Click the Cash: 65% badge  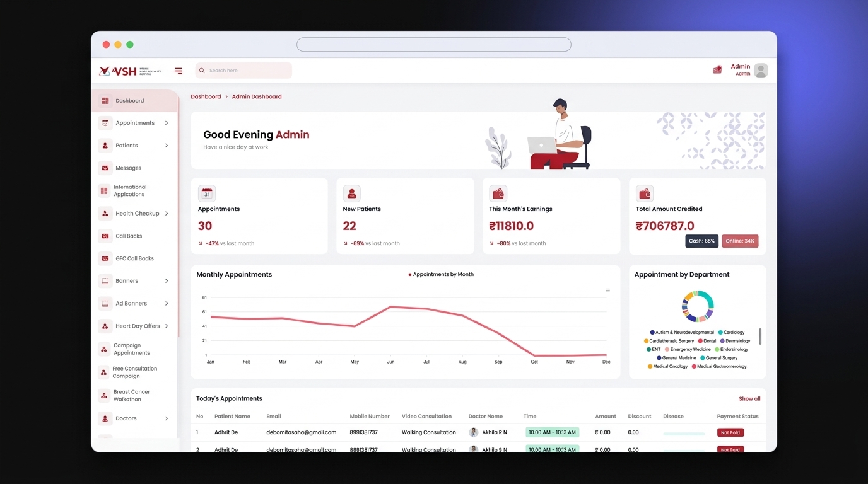pos(701,241)
